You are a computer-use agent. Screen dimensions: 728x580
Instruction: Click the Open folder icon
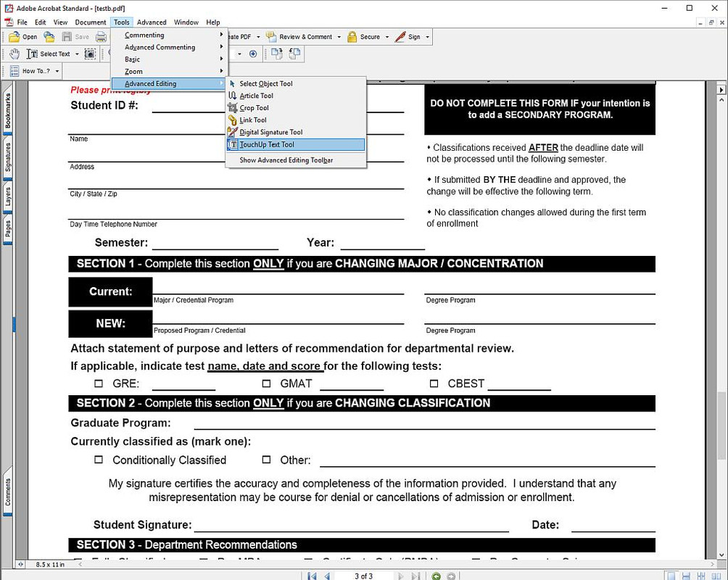(x=15, y=37)
